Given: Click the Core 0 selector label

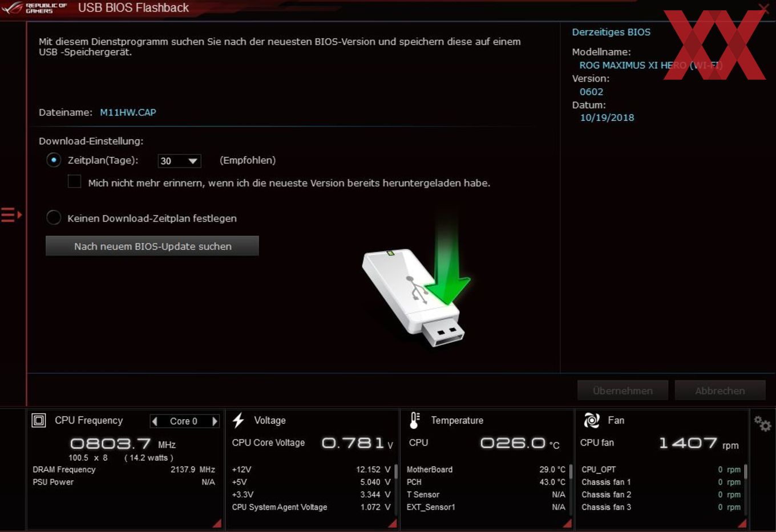Looking at the screenshot, I should click(184, 421).
